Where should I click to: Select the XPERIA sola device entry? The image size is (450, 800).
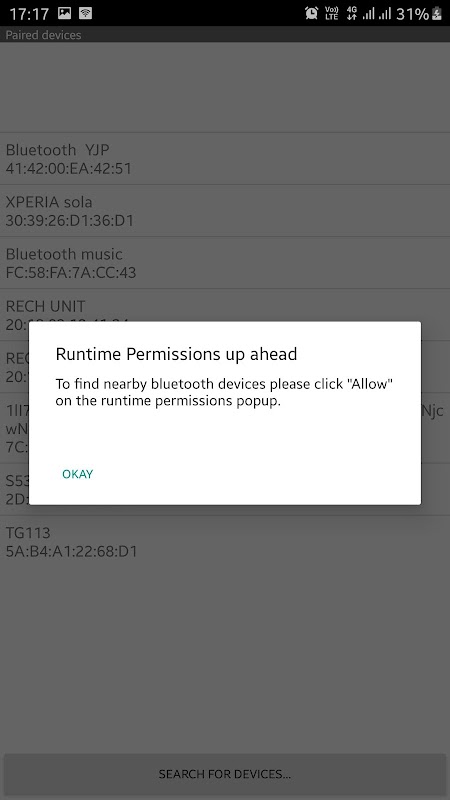pos(225,211)
